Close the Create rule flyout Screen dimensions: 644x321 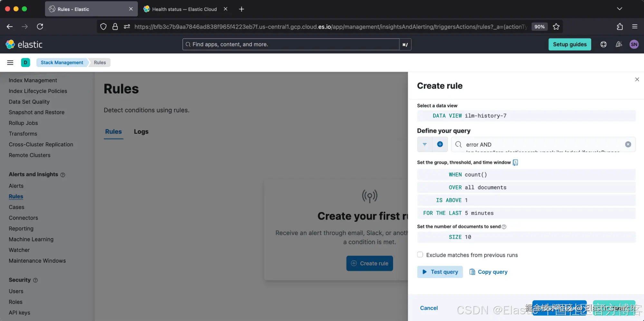click(x=637, y=79)
